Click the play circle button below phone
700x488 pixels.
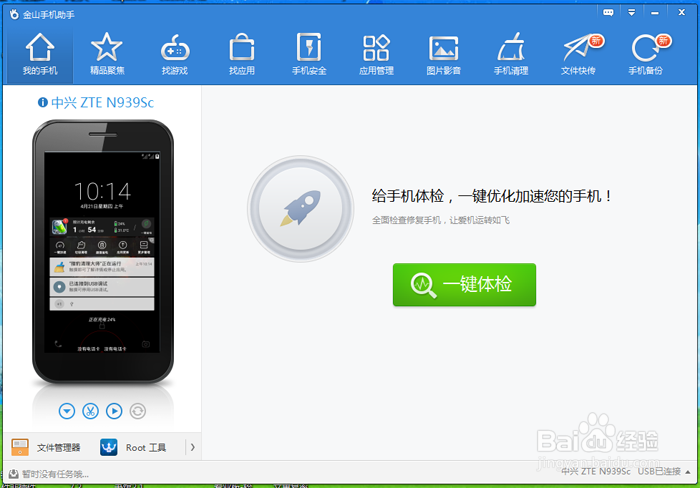(114, 411)
